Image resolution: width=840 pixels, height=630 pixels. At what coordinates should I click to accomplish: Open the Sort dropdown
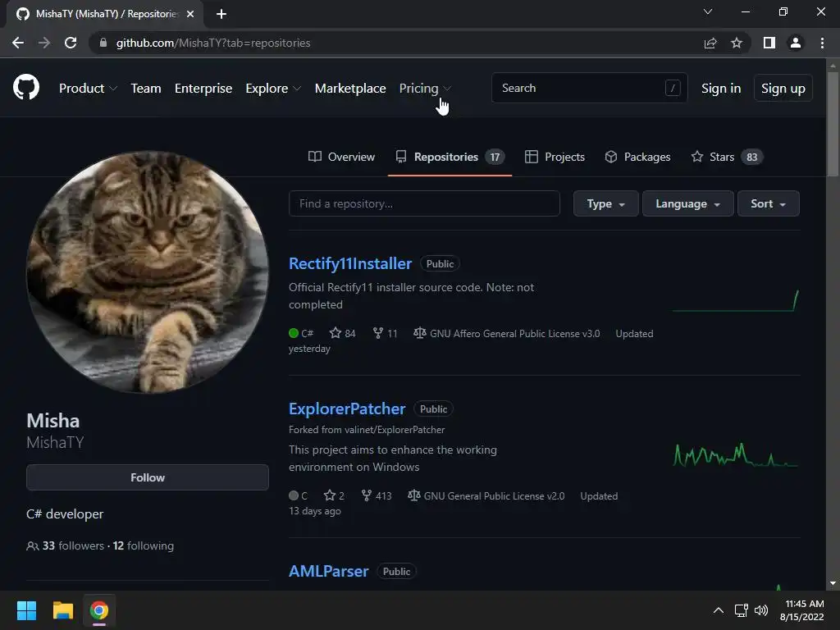pos(768,203)
